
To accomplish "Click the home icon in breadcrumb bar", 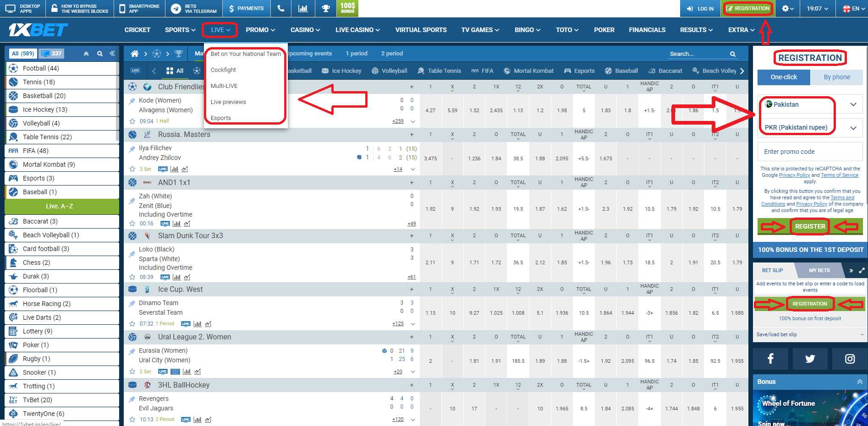I will tap(135, 54).
